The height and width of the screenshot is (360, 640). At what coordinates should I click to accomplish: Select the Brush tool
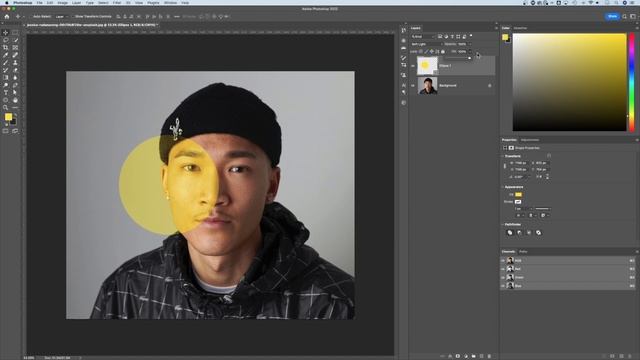pyautogui.click(x=6, y=63)
